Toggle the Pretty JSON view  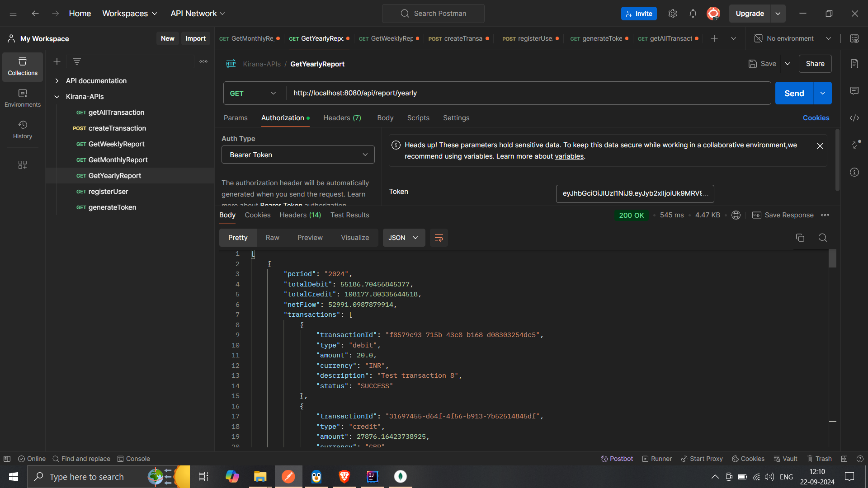237,237
